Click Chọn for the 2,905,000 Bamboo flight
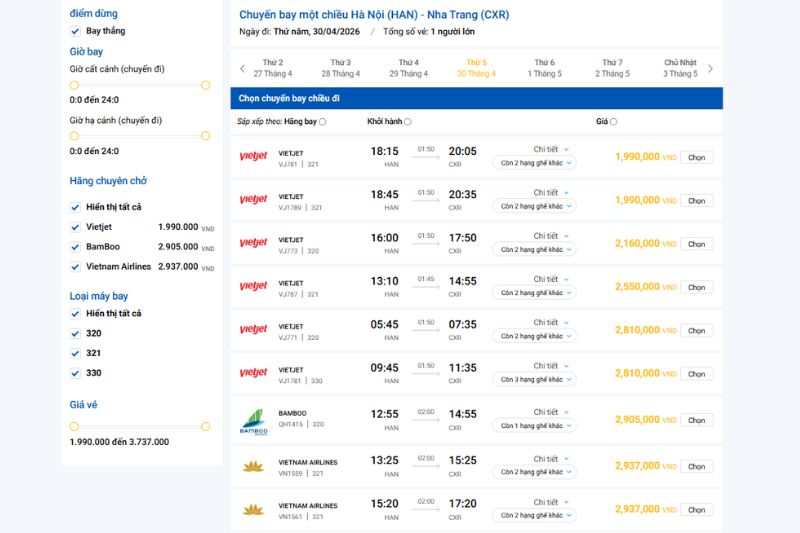The image size is (800, 533). 696,420
